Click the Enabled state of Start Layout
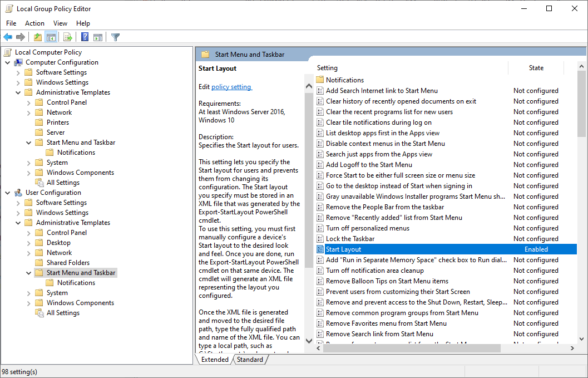 [x=536, y=249]
